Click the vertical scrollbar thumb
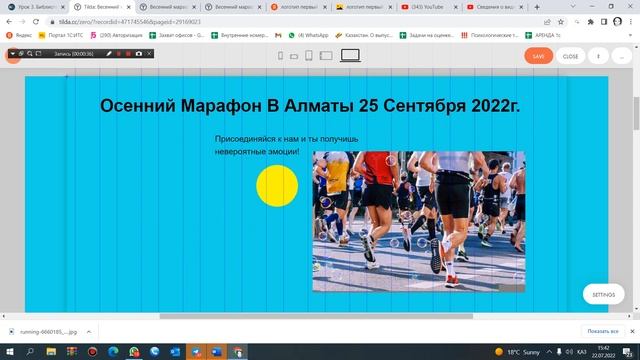 [636, 113]
